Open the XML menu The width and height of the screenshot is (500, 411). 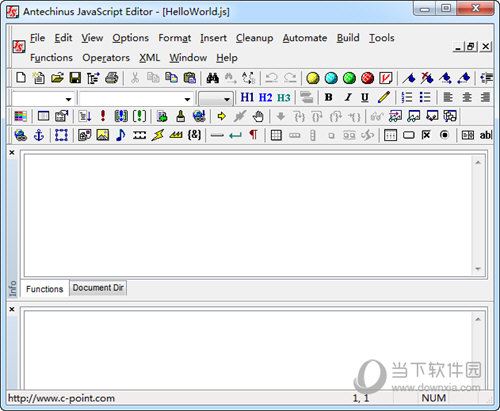[149, 58]
